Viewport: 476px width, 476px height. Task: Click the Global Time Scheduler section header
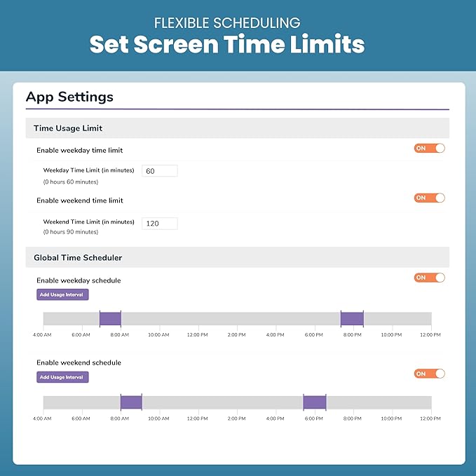point(78,258)
